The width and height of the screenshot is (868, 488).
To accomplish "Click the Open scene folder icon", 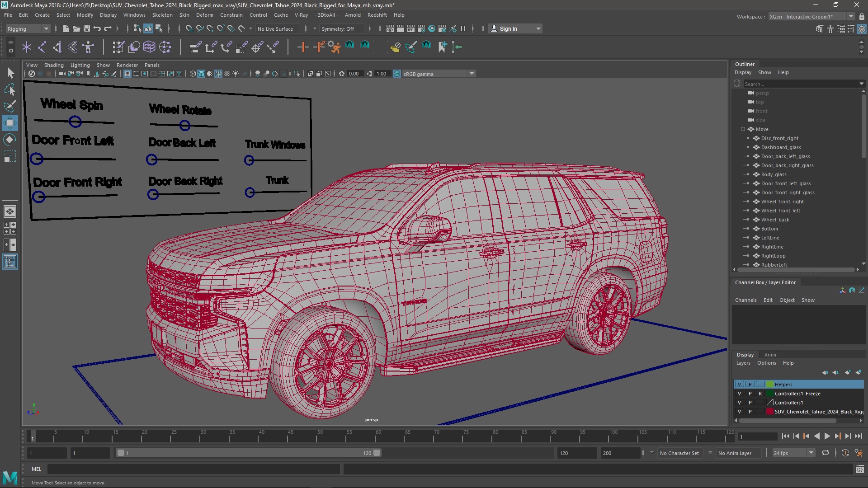I will [x=76, y=28].
